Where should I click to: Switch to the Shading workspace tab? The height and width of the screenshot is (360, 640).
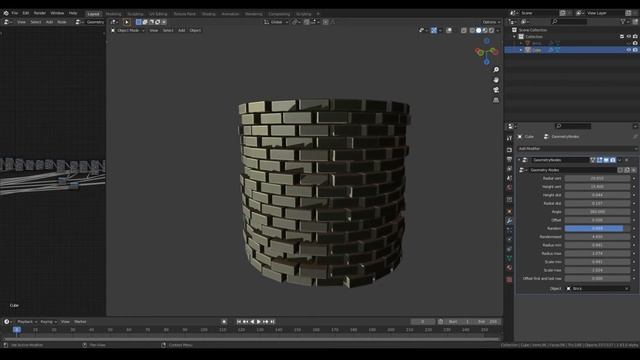coord(209,14)
